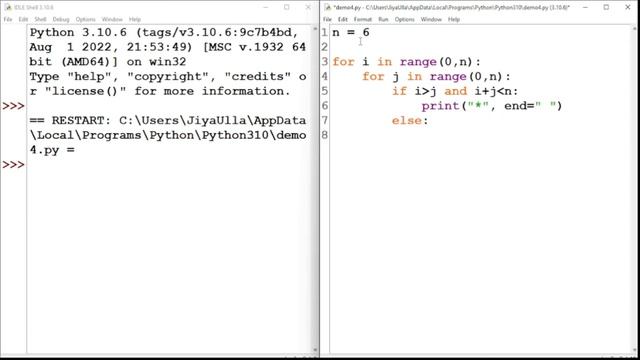This screenshot has width=640, height=360.
Task: Open Window menu in demo4.py editor
Action: coord(431,19)
